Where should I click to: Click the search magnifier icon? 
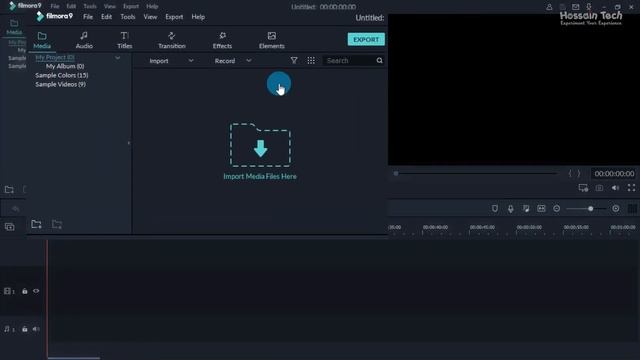[x=380, y=60]
